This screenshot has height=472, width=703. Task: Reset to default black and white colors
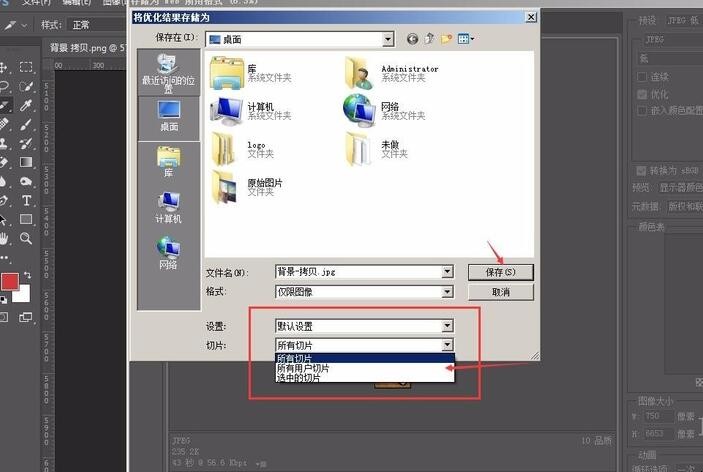click(x=4, y=300)
